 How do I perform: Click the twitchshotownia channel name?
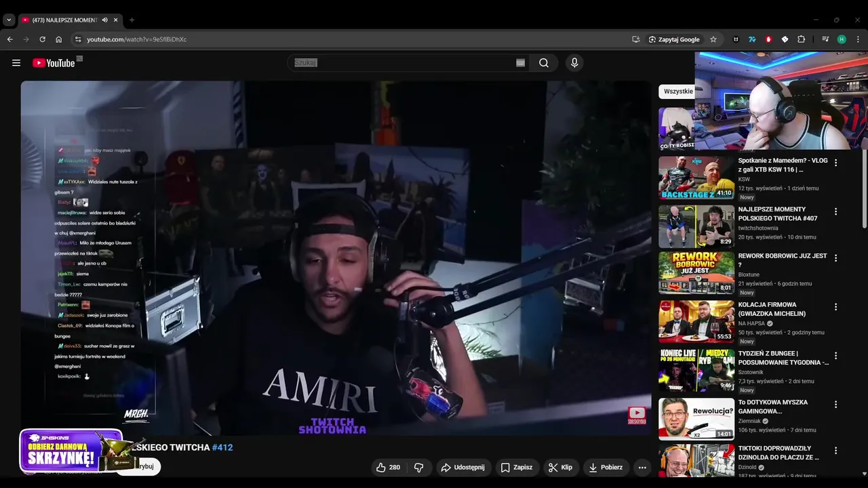click(758, 228)
